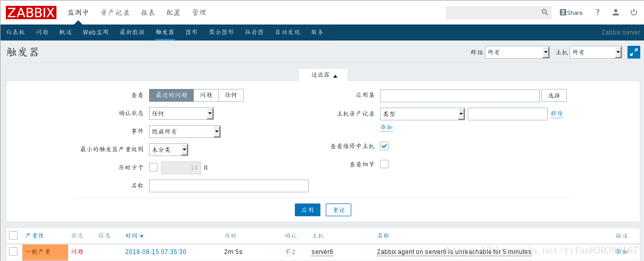Open 确认状态 dropdown
The image size is (644, 261).
(181, 113)
